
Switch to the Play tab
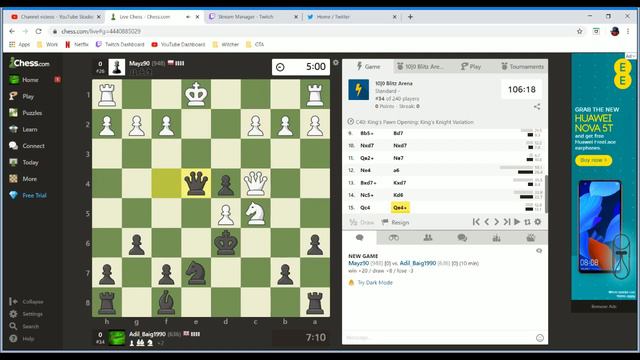(471, 66)
